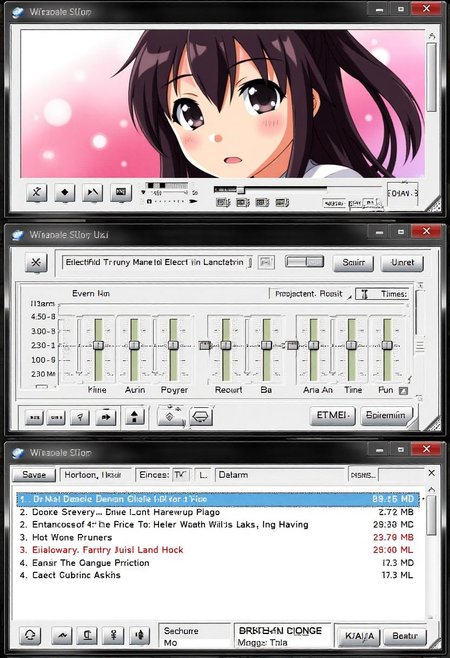Click the running-figure icon in player controls
The width and height of the screenshot is (450, 658).
pyautogui.click(x=37, y=193)
